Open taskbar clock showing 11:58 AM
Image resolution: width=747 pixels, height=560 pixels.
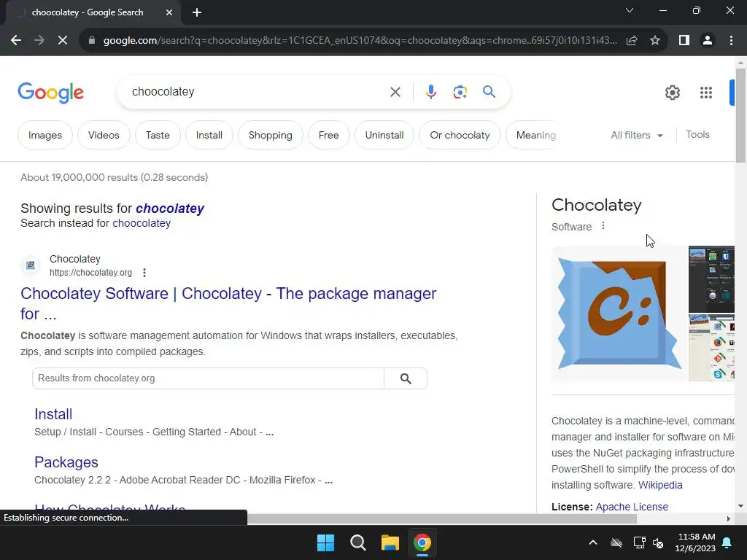click(695, 542)
